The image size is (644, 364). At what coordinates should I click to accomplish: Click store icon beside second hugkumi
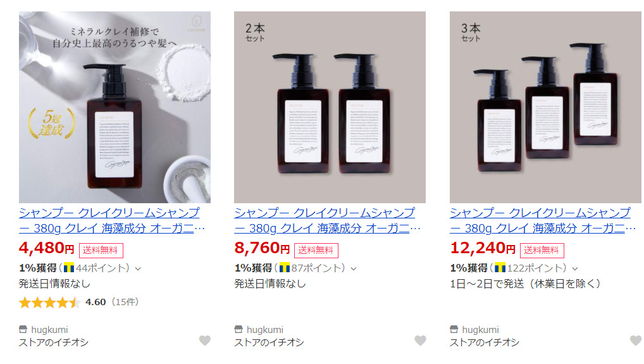pos(238,329)
